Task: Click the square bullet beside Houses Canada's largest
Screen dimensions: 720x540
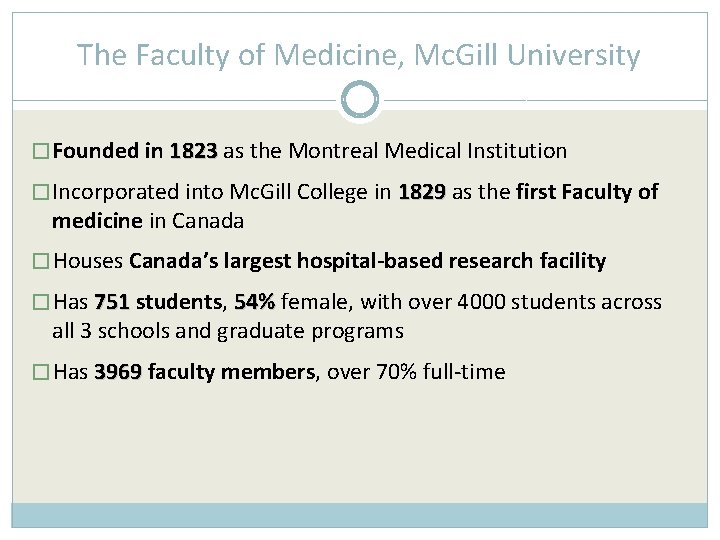Action: tap(41, 261)
